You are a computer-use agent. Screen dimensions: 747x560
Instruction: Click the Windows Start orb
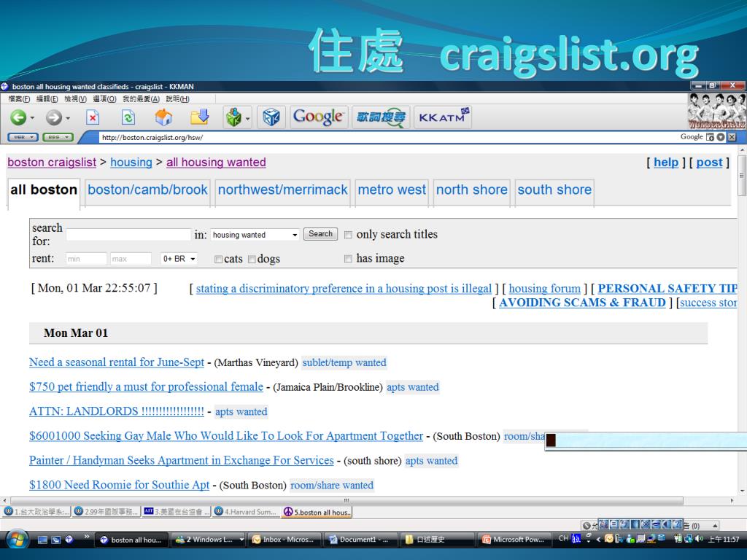pyautogui.click(x=18, y=540)
